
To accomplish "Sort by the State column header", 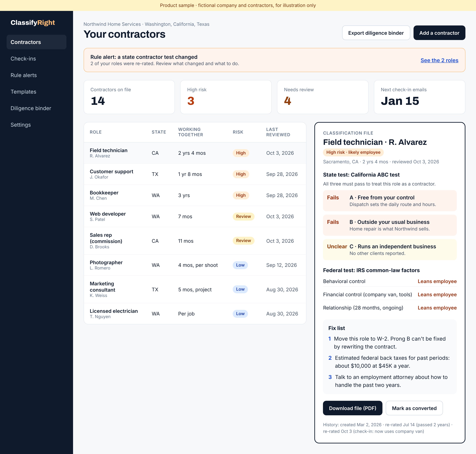I will (159, 132).
